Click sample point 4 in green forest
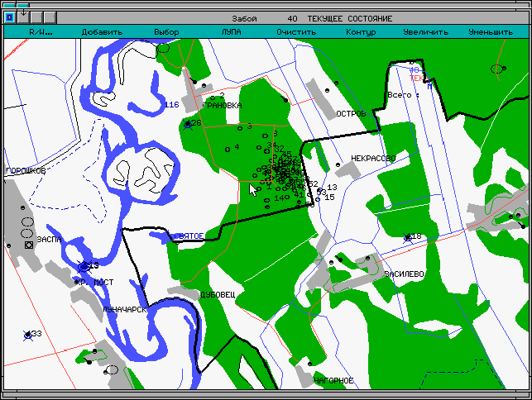Screen dimensions: 532x400 coord(227,147)
